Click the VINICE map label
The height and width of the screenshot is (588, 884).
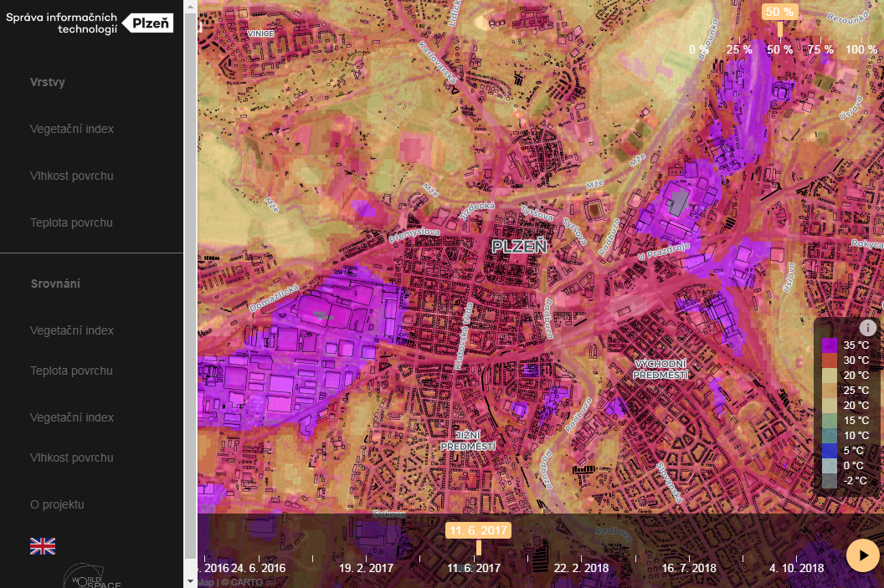(260, 33)
